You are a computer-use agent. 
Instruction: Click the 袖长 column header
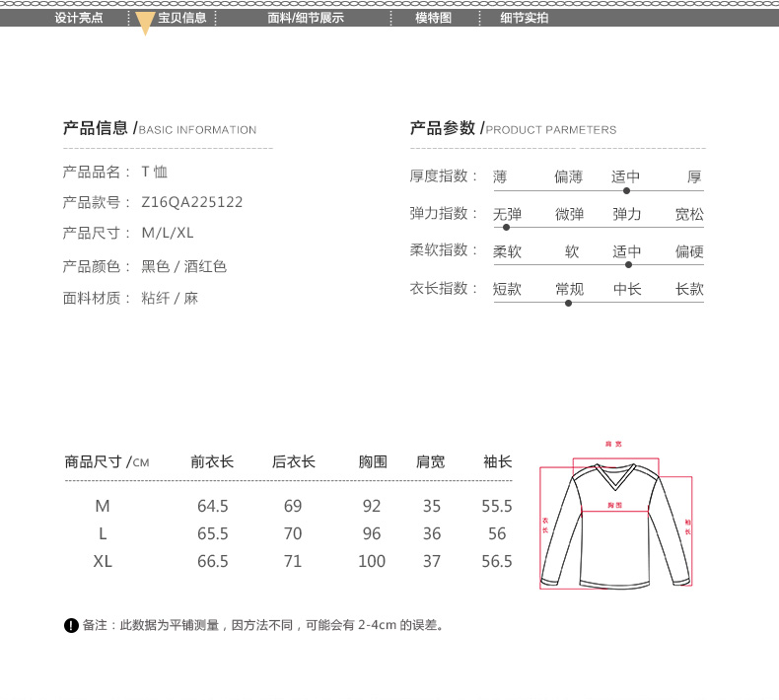497,461
